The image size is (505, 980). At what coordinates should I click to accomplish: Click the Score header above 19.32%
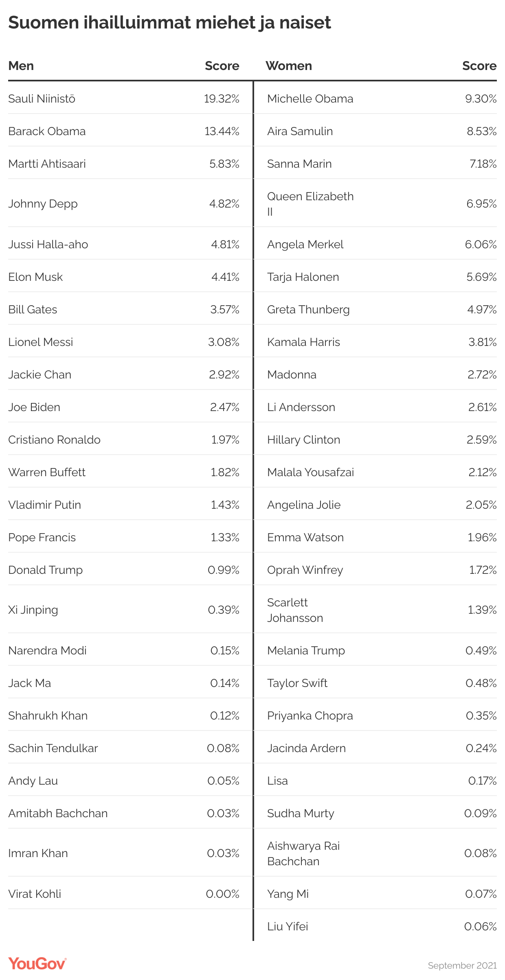click(x=222, y=66)
